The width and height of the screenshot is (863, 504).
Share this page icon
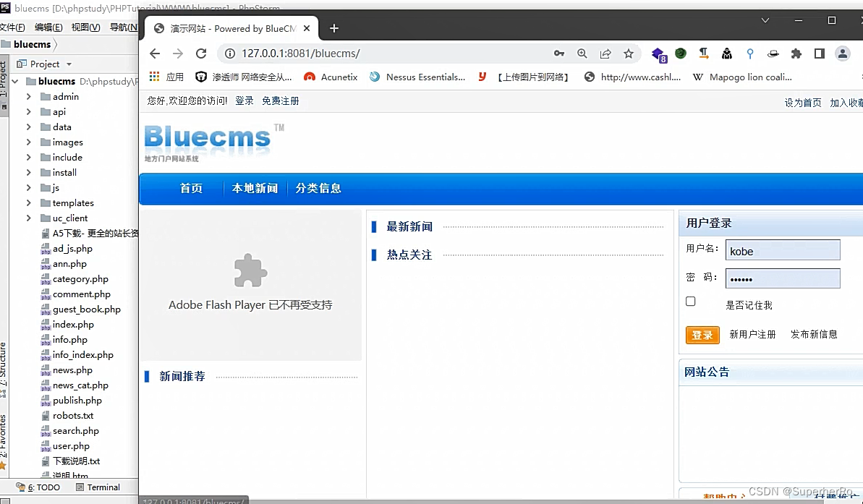tap(605, 54)
